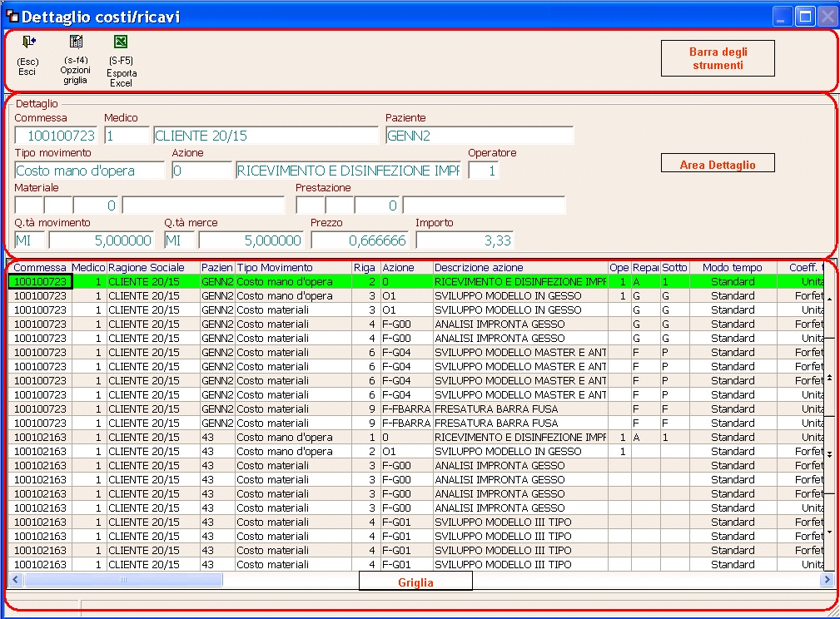Select highlighted row cell 100100723 in green
Image resolution: width=840 pixels, height=619 pixels.
[x=40, y=282]
